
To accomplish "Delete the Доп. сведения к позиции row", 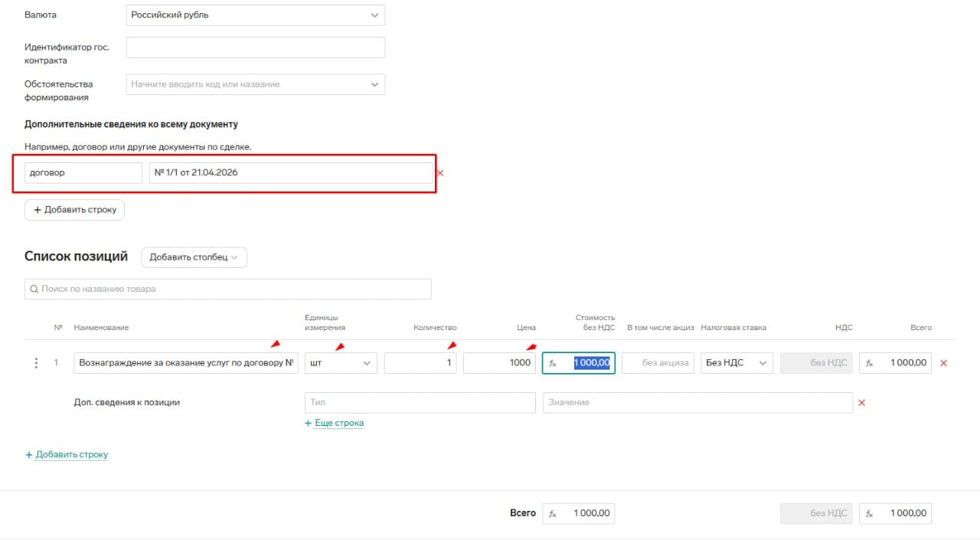I will click(861, 403).
